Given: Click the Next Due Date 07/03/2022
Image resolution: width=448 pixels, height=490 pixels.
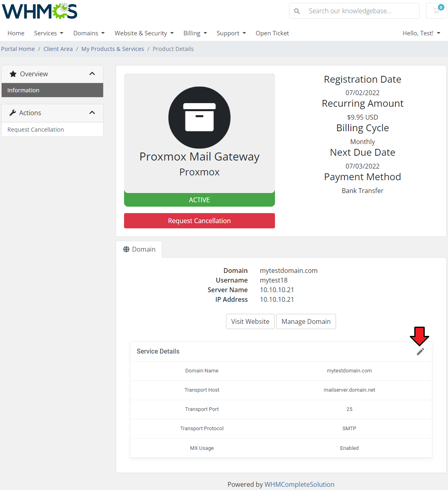Looking at the screenshot, I should click(362, 166).
